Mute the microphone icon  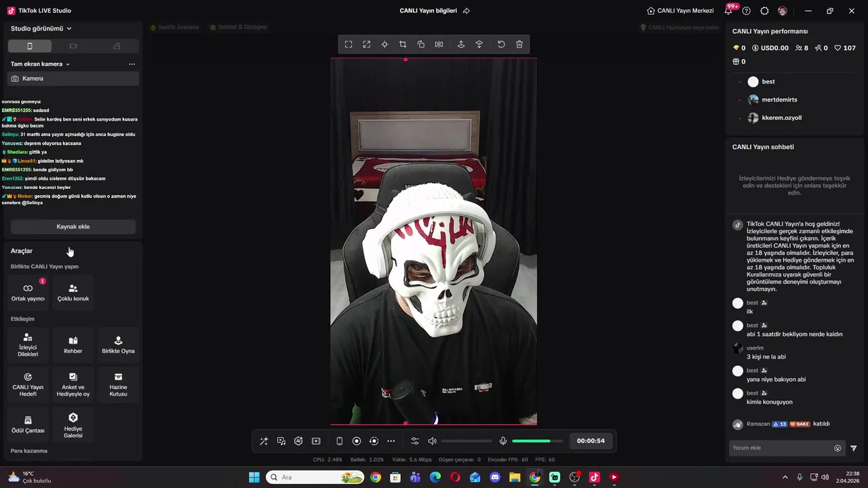coord(503,441)
